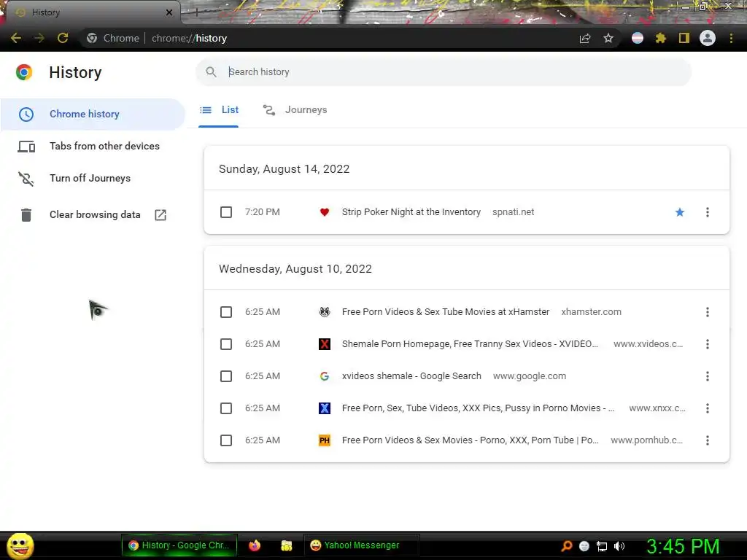747x560 pixels.
Task: Close the History browser tab
Action: [x=169, y=12]
